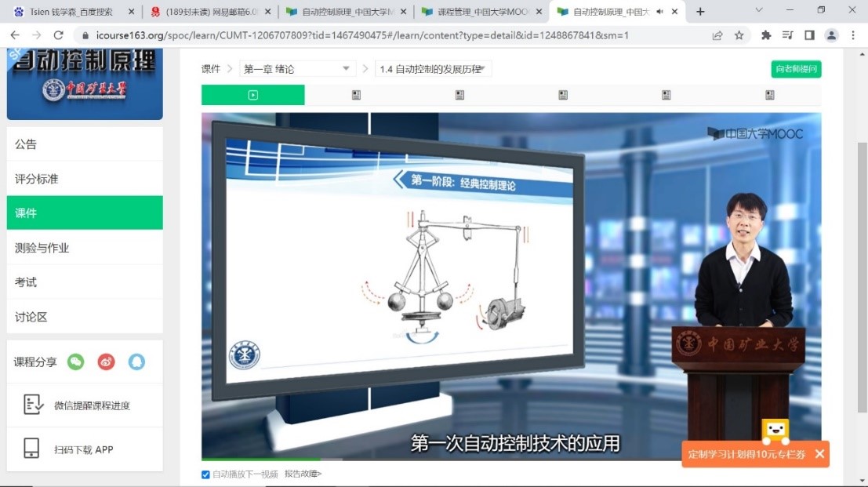
Task: Click the address bar URL field
Action: pos(392,35)
